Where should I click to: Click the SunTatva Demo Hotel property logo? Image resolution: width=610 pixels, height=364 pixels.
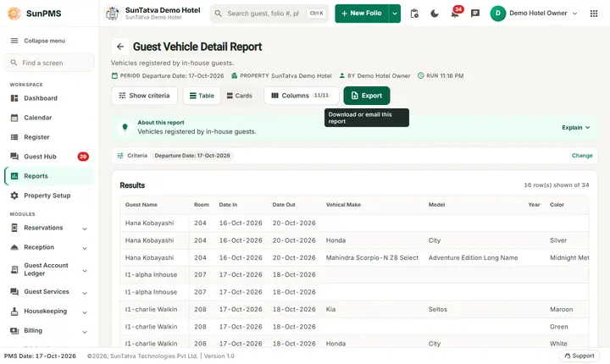point(113,14)
